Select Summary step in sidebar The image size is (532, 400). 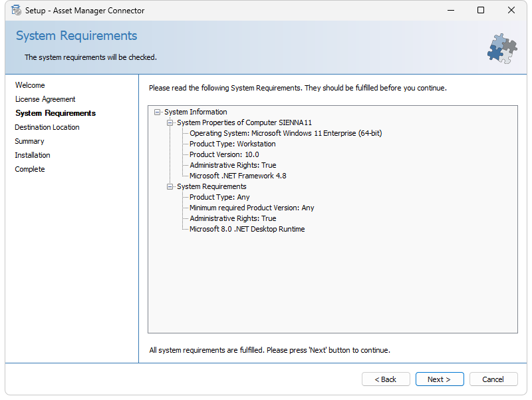pos(29,141)
